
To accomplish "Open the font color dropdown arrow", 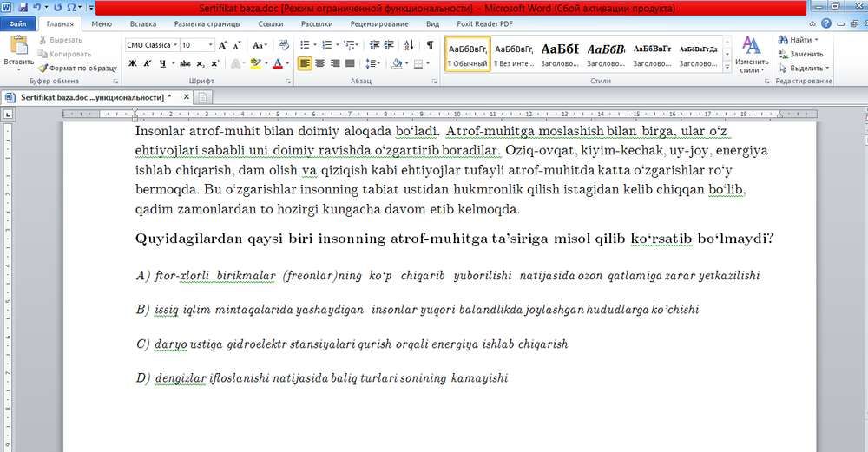I will pyautogui.click(x=287, y=63).
